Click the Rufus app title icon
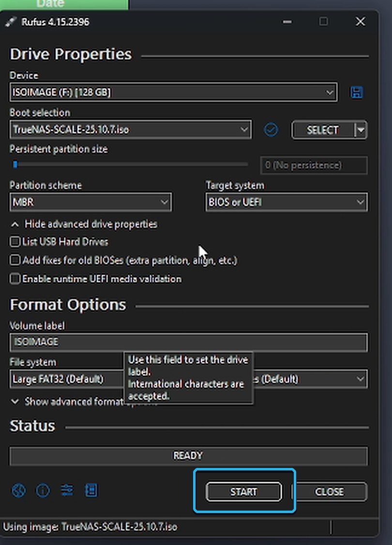 pos(11,22)
